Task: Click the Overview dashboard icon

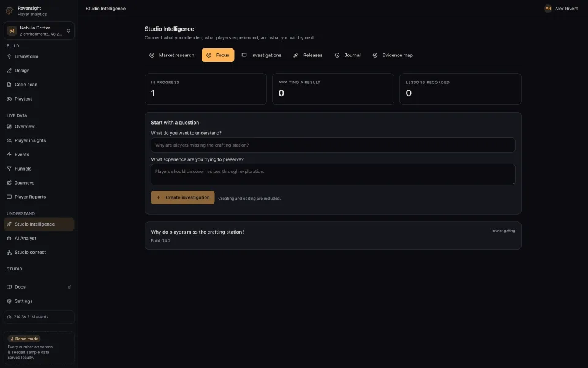Action: tap(9, 126)
